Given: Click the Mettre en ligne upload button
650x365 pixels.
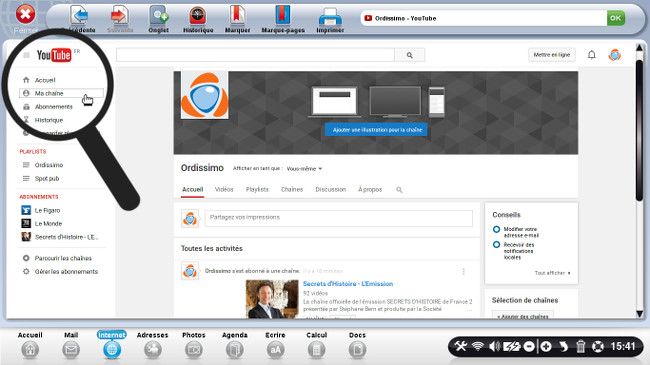Looking at the screenshot, I should [551, 55].
